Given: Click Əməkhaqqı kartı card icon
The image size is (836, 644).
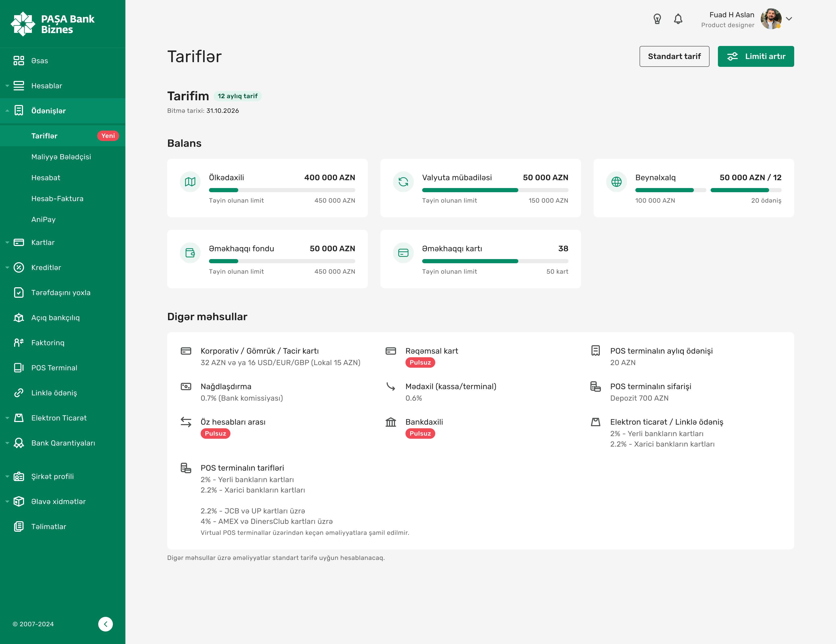Looking at the screenshot, I should (403, 253).
